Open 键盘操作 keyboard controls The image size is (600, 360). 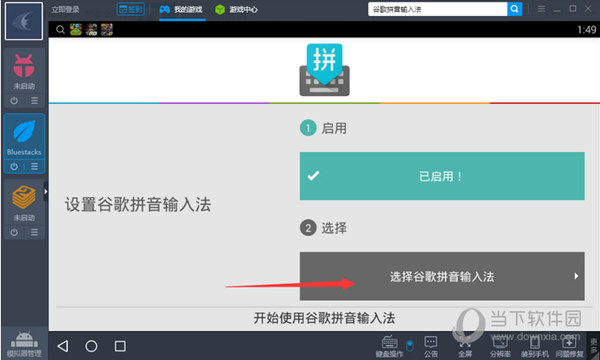389,346
